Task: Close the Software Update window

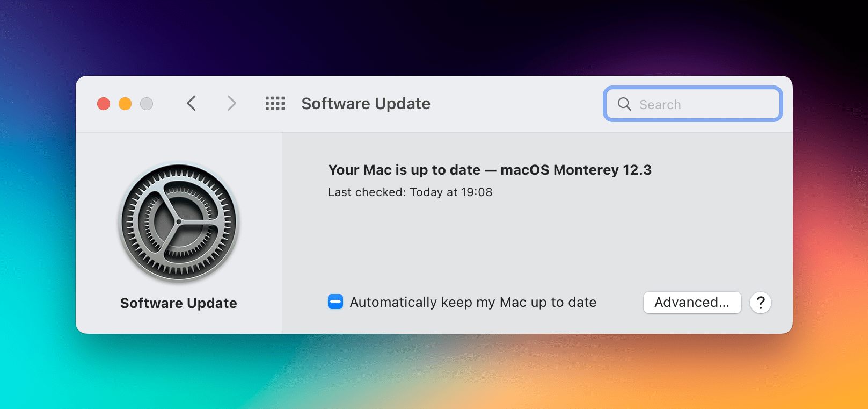Action: pyautogui.click(x=104, y=104)
